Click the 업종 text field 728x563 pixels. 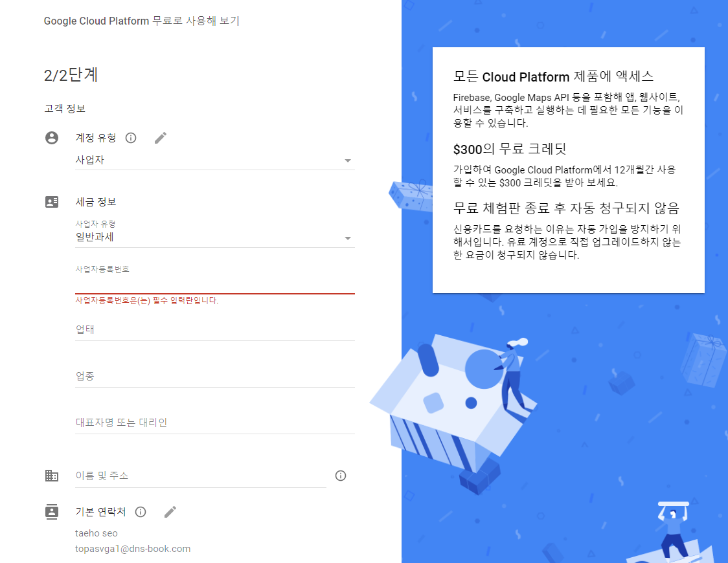tap(215, 375)
